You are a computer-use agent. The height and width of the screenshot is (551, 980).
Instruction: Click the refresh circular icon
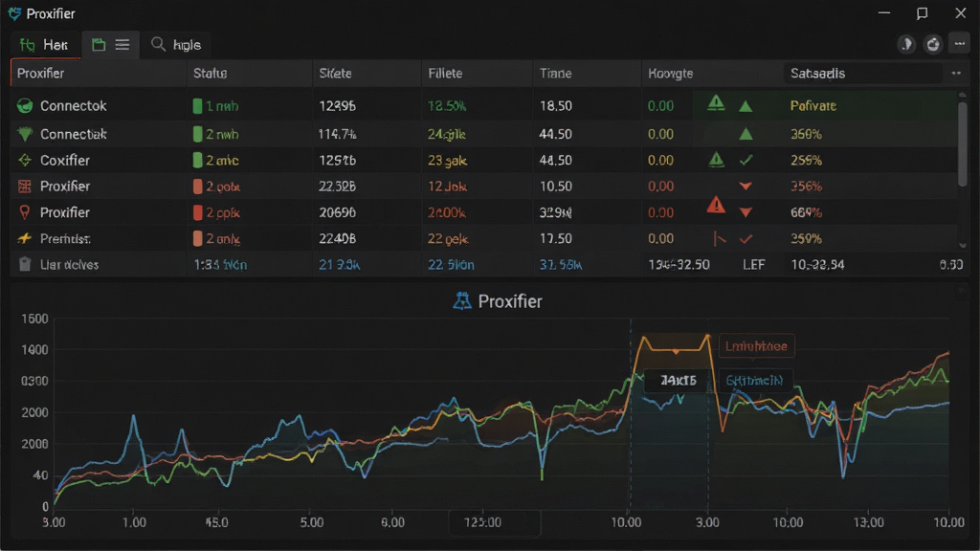(x=933, y=44)
